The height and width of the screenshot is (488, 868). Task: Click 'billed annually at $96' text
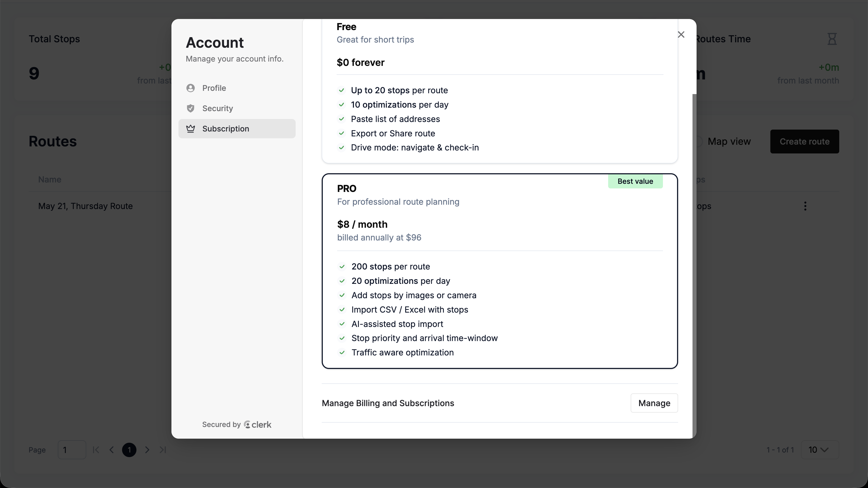coord(379,238)
